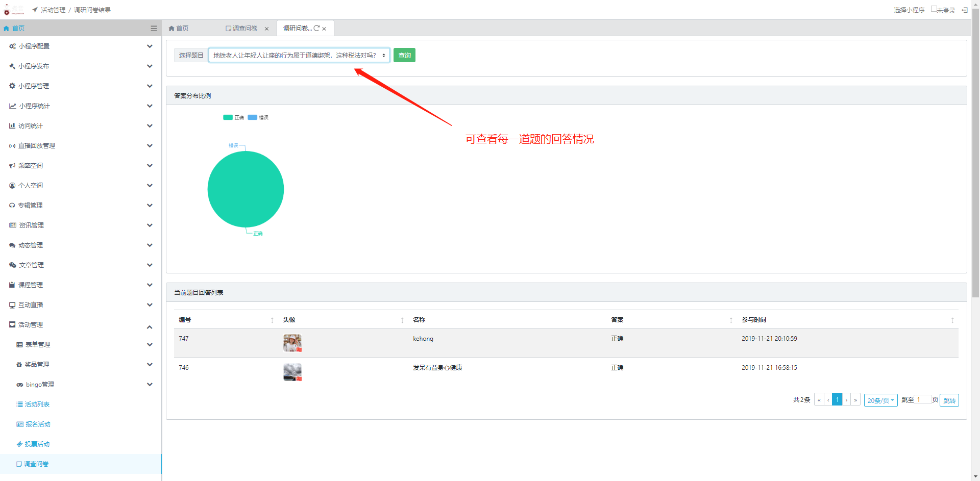Viewport: 980px width, 481px height.
Task: Click the 跳转 jump button
Action: point(949,400)
